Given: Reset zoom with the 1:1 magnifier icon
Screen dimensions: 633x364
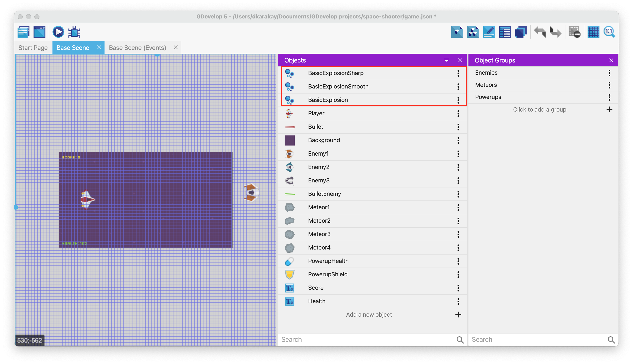Looking at the screenshot, I should 609,32.
